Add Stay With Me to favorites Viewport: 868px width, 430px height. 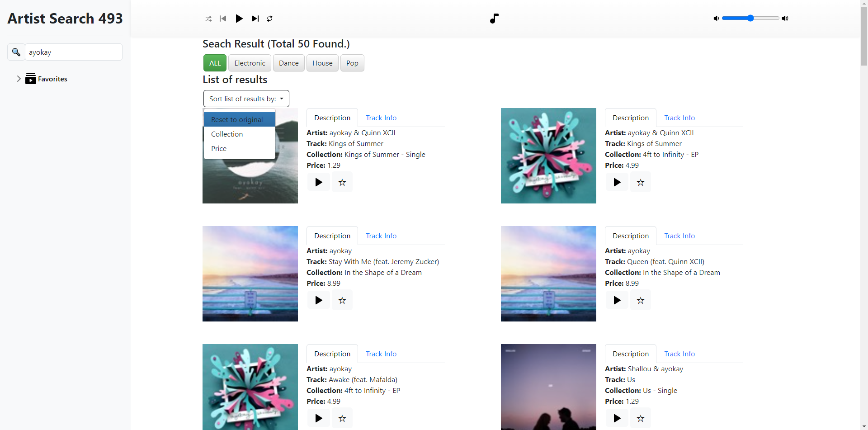coord(342,300)
